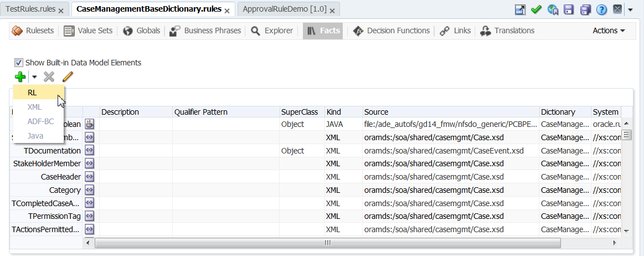Open the Rulesets section
This screenshot has height=256, width=644.
(x=33, y=31)
